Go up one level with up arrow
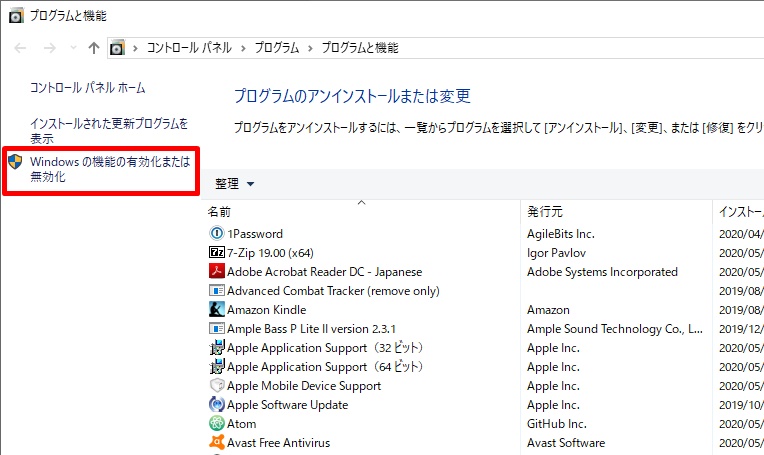 point(94,48)
